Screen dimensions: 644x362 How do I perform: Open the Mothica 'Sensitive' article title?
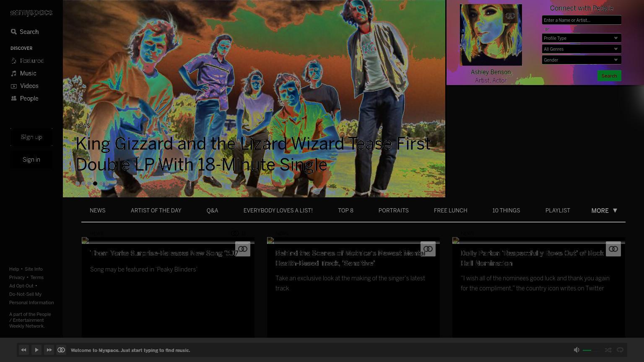click(x=351, y=259)
